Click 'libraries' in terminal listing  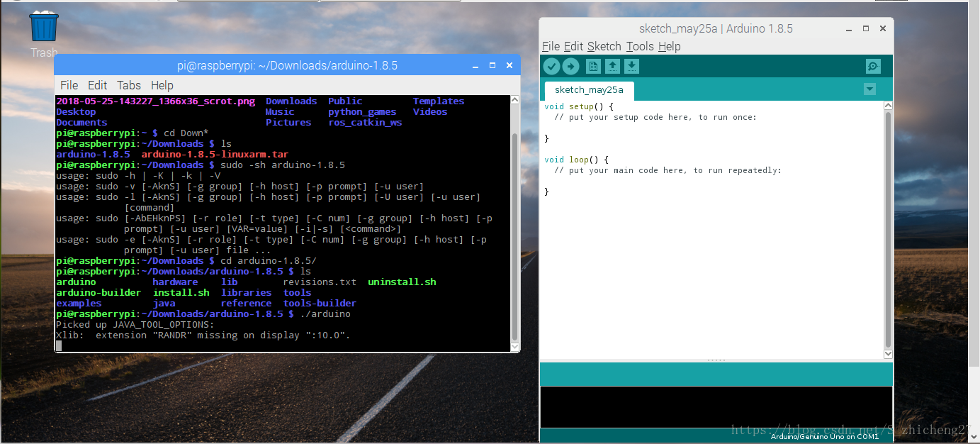246,292
